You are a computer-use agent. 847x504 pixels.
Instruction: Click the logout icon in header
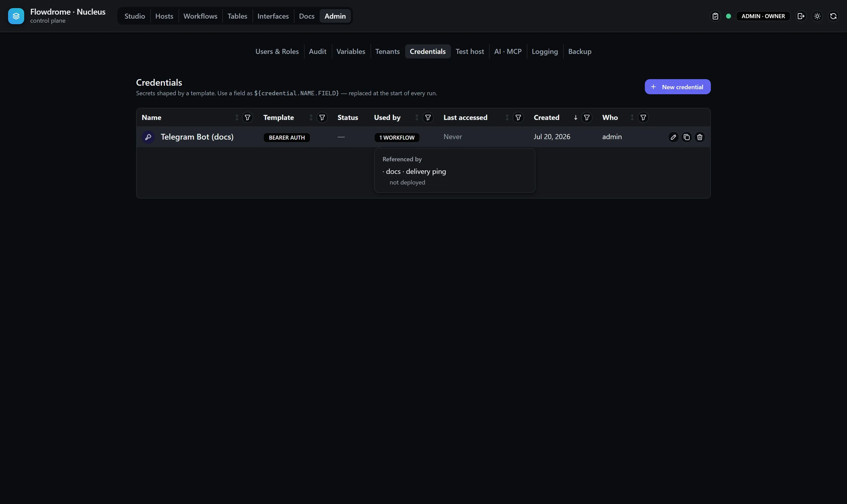pos(801,16)
